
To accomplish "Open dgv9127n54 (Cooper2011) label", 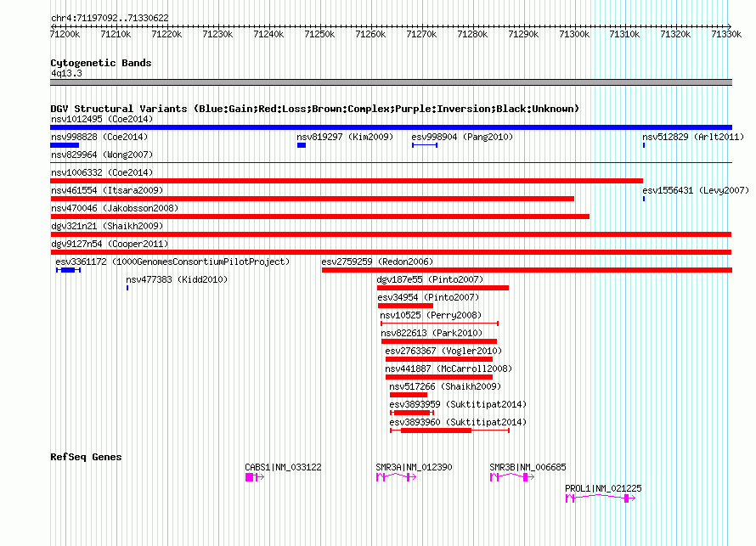I will 110,244.
